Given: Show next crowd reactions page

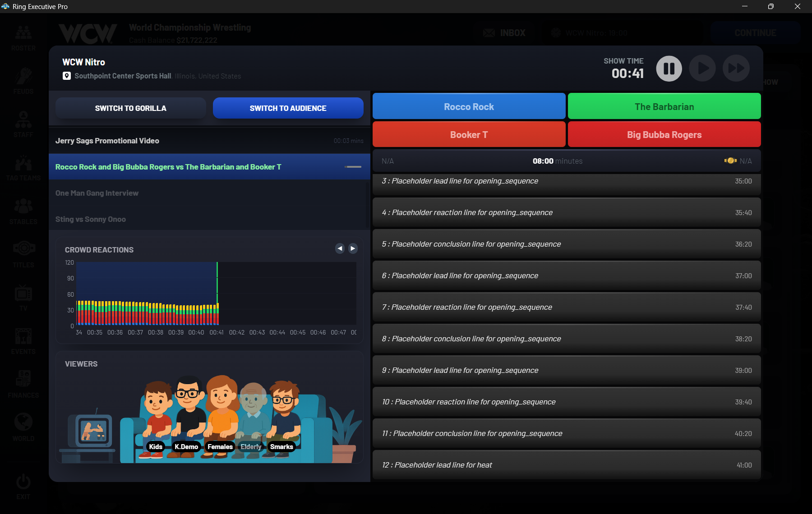Looking at the screenshot, I should [x=353, y=248].
